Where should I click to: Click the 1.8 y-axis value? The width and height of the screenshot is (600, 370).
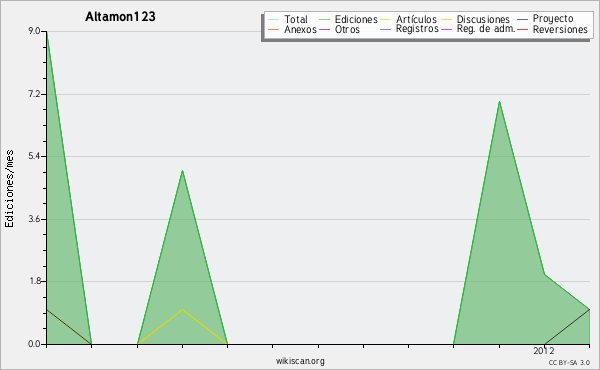34,281
